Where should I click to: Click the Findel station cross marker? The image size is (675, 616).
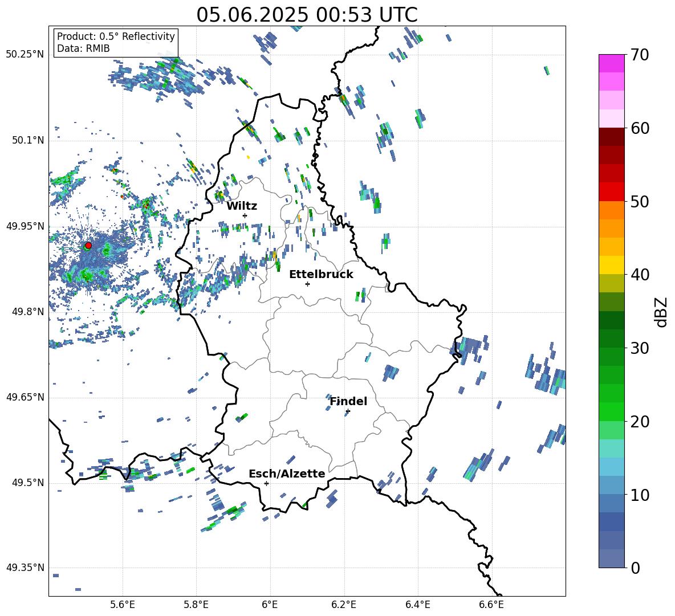tap(348, 411)
